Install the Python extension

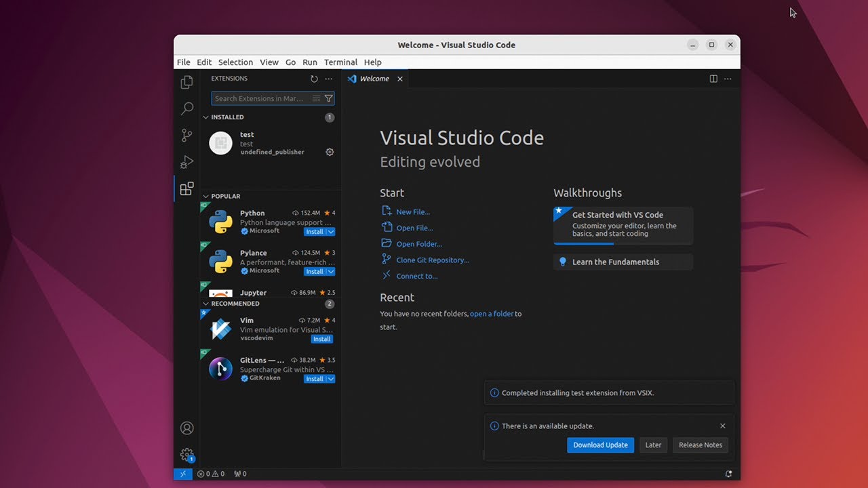pos(315,232)
